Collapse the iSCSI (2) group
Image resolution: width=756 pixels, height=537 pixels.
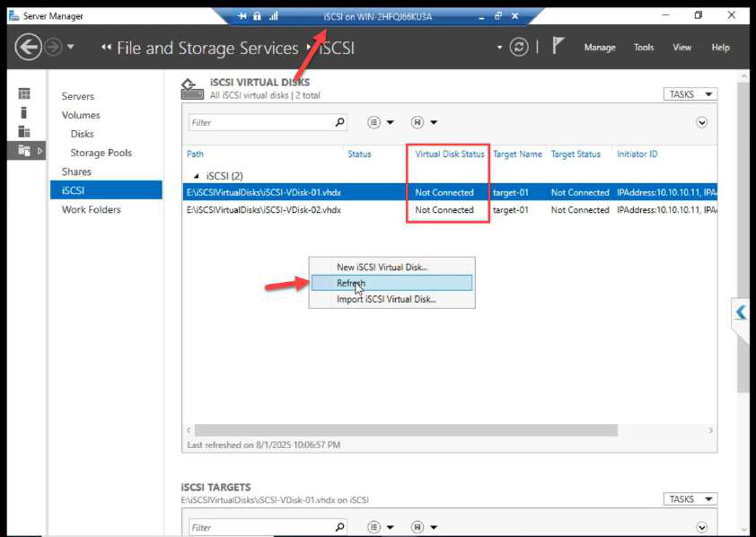(x=197, y=176)
